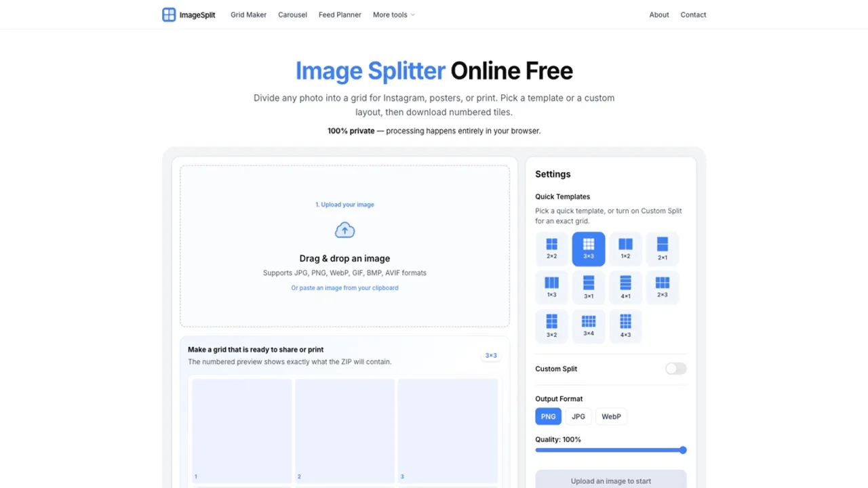
Task: Enable the Custom Split toggle
Action: click(x=676, y=369)
